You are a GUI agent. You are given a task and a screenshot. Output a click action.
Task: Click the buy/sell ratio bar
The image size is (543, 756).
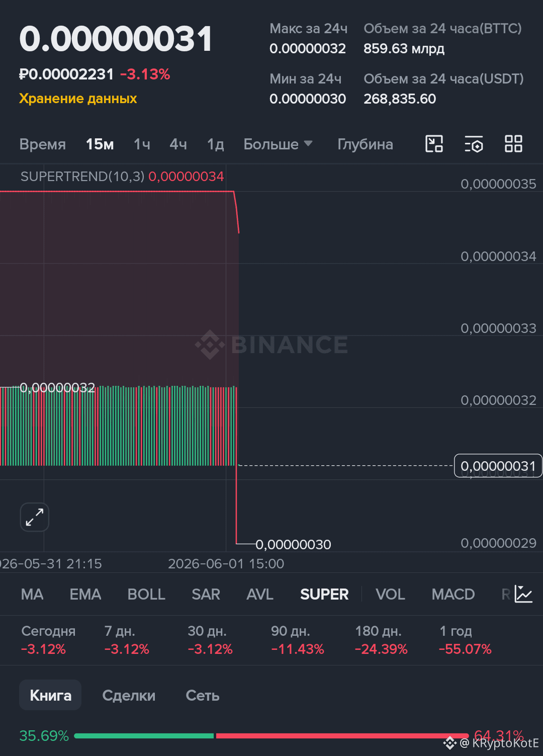click(271, 736)
